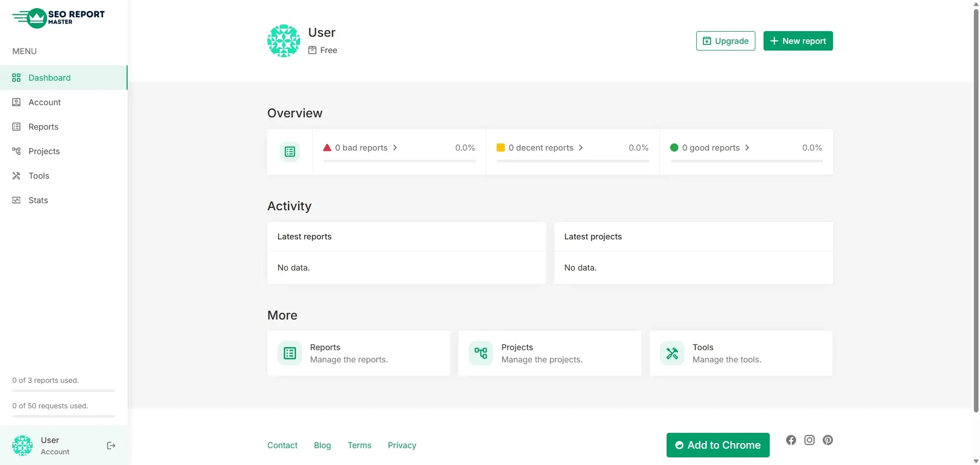This screenshot has width=980, height=465.
Task: Click the reports used progress bar
Action: (64, 390)
